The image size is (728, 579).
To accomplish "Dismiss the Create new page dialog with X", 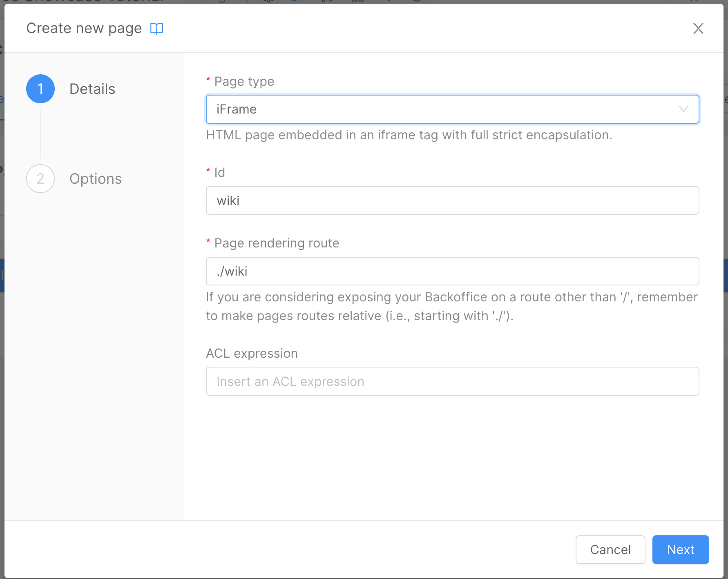I will tap(698, 29).
